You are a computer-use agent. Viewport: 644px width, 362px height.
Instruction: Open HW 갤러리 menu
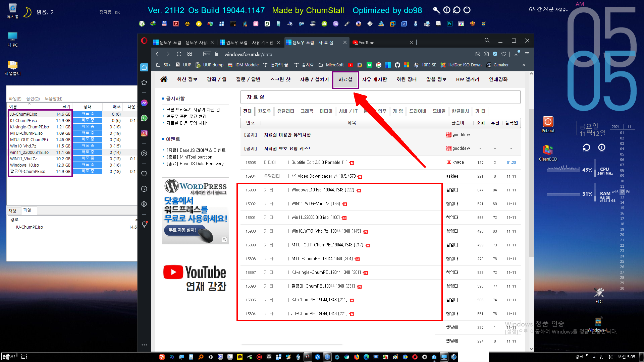468,79
